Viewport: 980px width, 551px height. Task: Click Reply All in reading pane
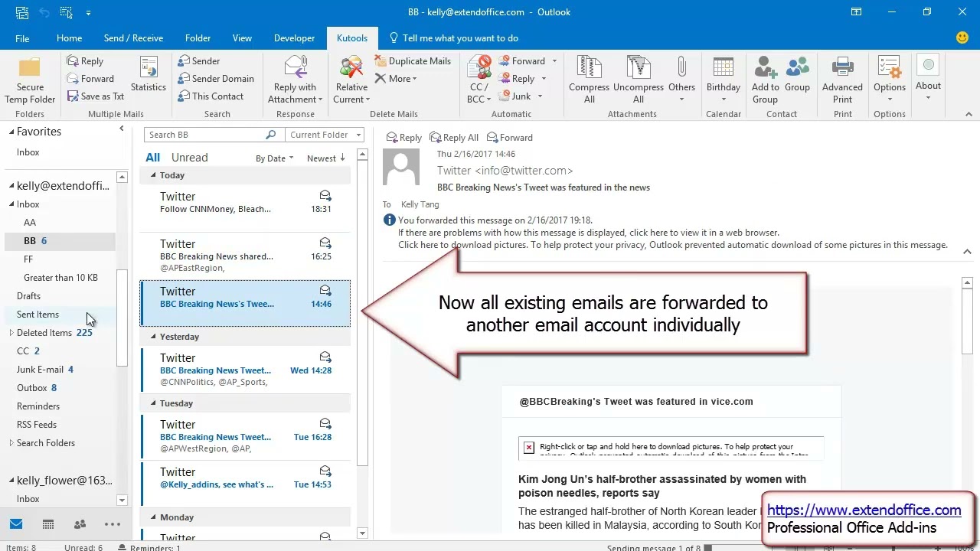(x=454, y=138)
